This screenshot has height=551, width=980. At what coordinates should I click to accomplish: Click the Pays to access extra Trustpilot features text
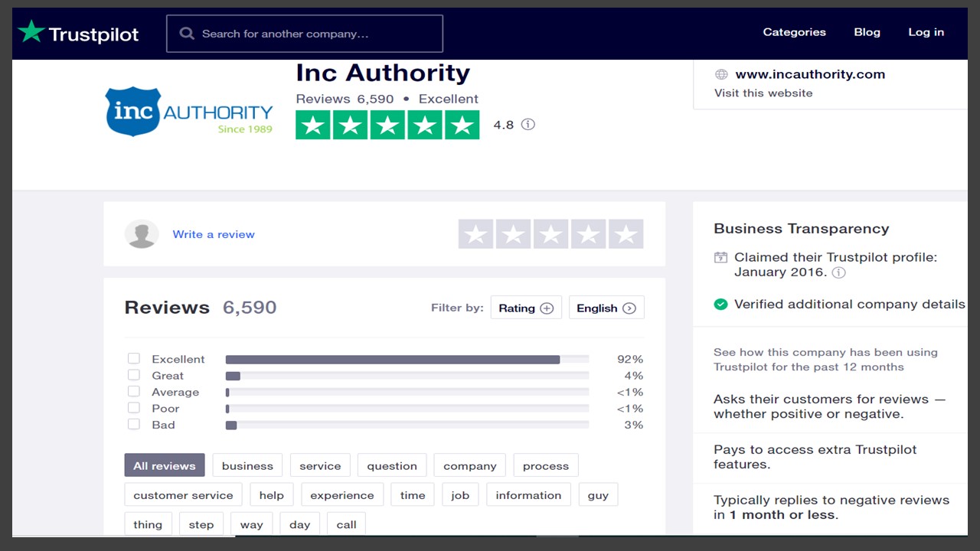coord(815,457)
